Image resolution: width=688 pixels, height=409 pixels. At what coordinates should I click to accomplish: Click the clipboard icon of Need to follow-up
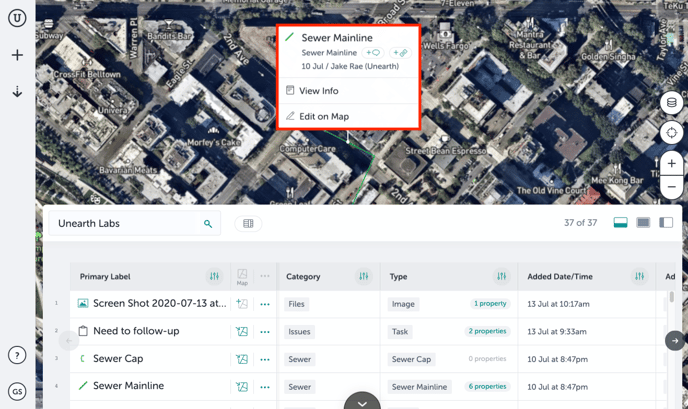pyautogui.click(x=83, y=331)
